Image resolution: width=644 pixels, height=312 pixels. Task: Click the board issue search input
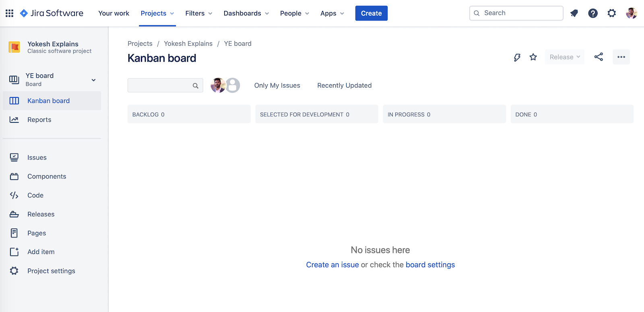coord(165,85)
